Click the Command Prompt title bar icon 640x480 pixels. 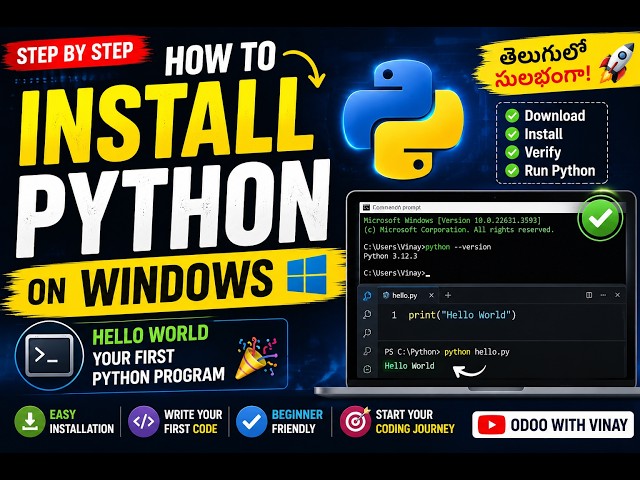coord(366,207)
